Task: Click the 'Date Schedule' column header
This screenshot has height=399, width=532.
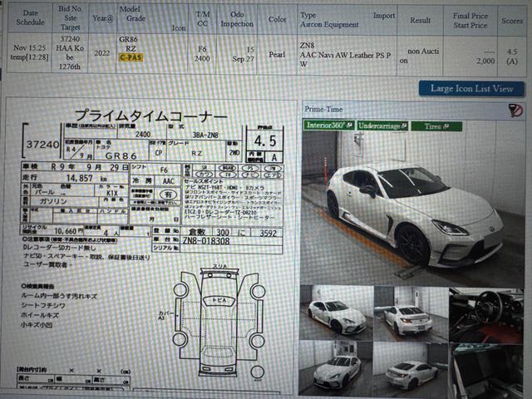Action: click(x=30, y=17)
